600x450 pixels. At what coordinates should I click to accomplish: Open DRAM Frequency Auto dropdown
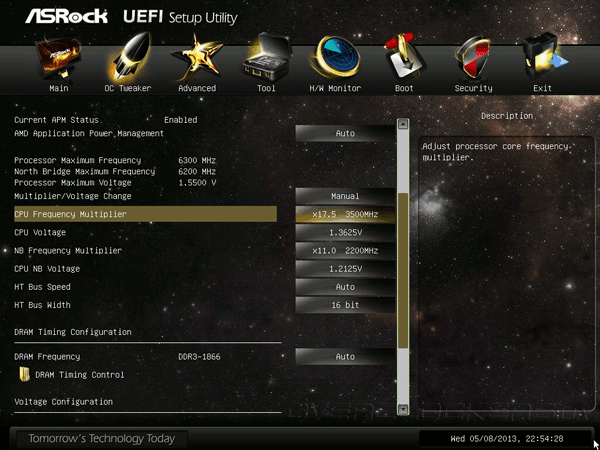(345, 357)
